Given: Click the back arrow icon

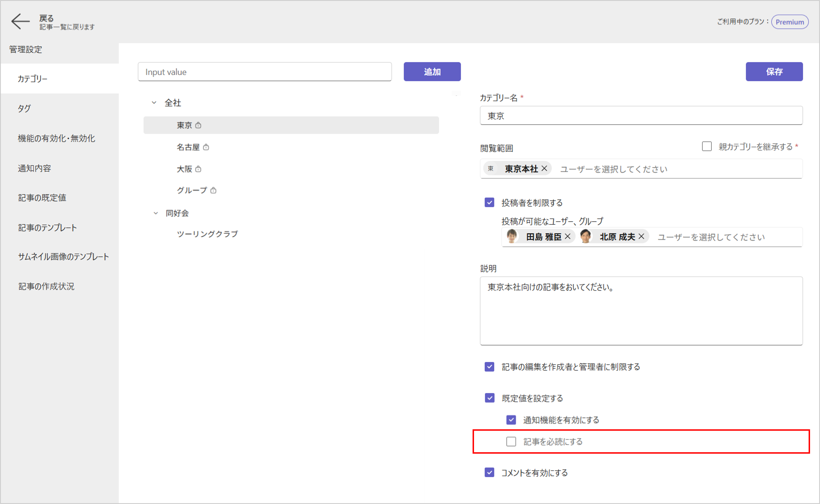Looking at the screenshot, I should click(20, 22).
